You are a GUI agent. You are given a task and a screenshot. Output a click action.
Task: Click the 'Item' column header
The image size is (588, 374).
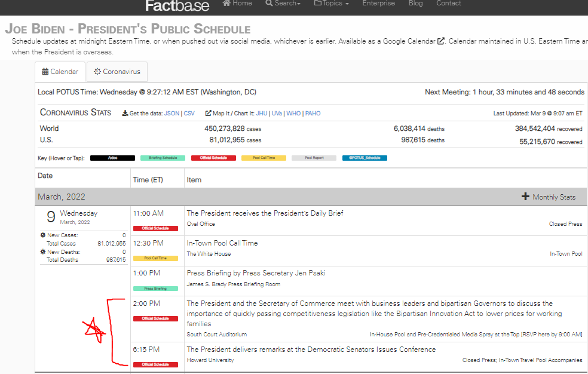[x=194, y=180]
